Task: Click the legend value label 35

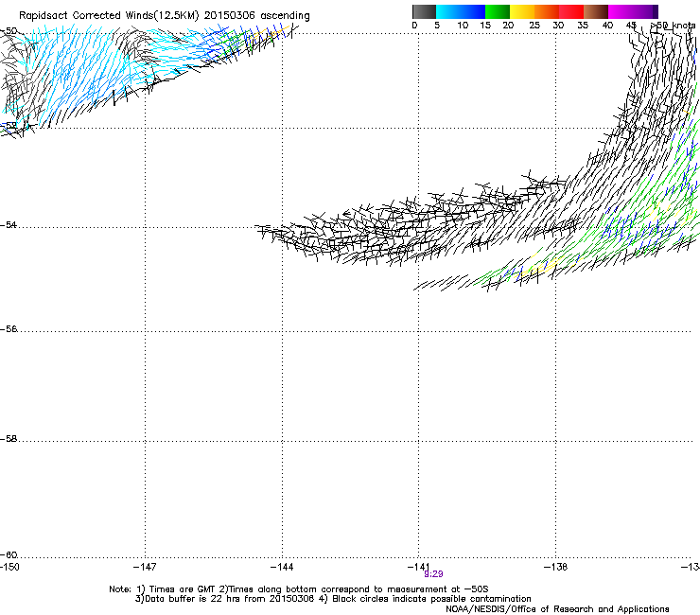Action: 583,25
